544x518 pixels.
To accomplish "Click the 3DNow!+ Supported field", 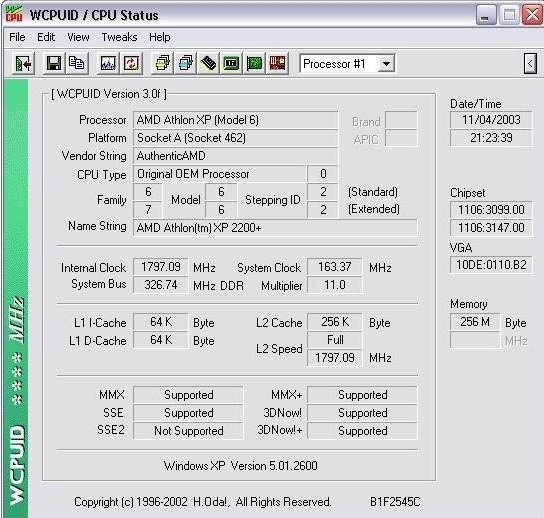I will pyautogui.click(x=362, y=431).
